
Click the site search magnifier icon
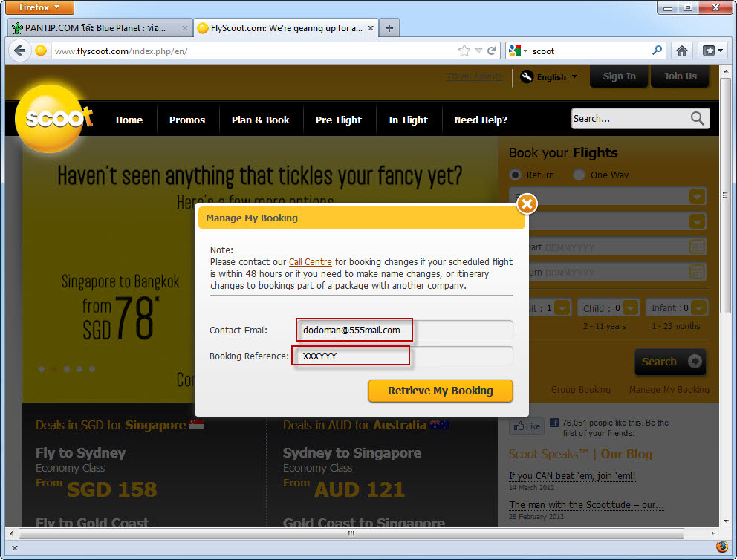point(698,118)
